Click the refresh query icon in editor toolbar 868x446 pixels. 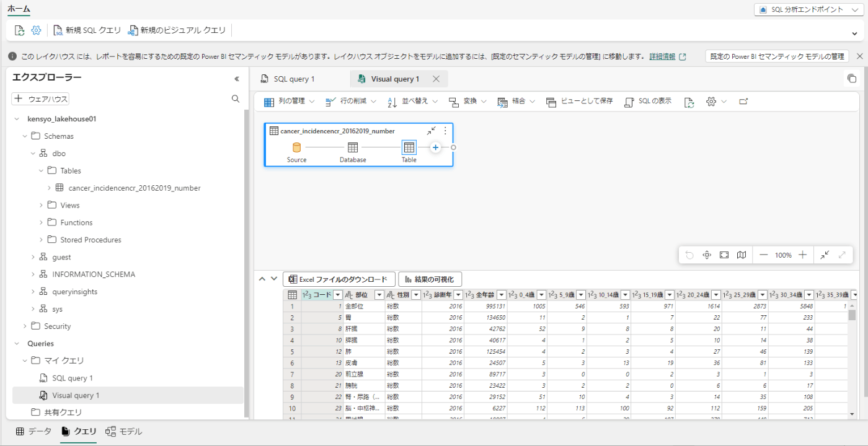click(689, 102)
